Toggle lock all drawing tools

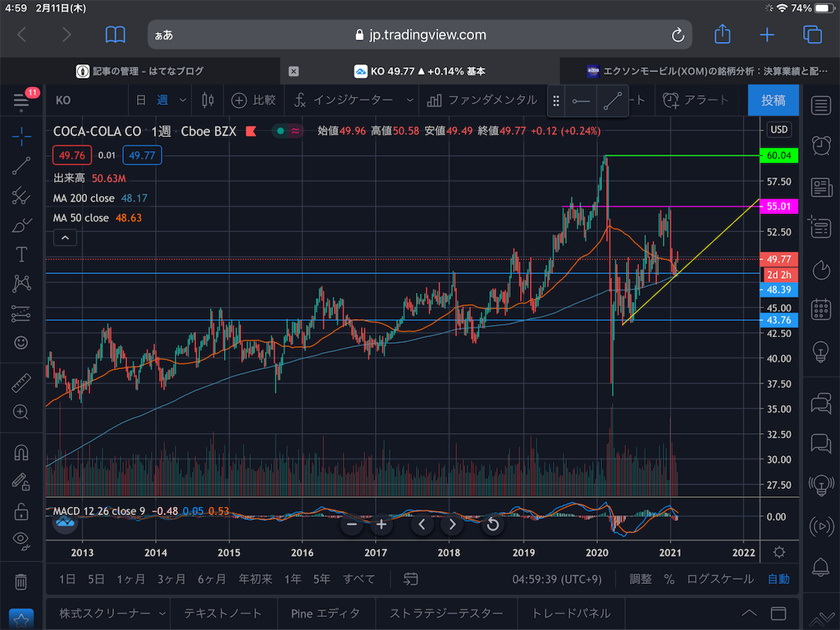tap(21, 512)
